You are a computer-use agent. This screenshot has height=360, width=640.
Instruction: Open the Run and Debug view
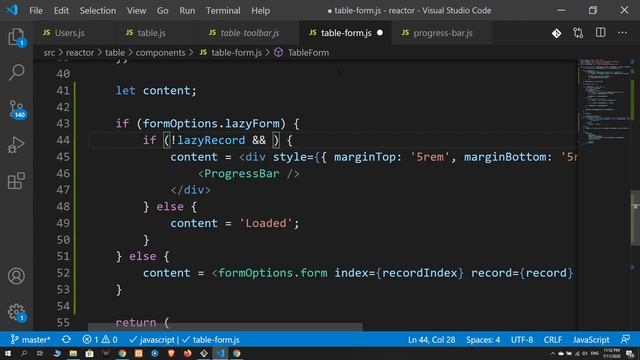16,145
